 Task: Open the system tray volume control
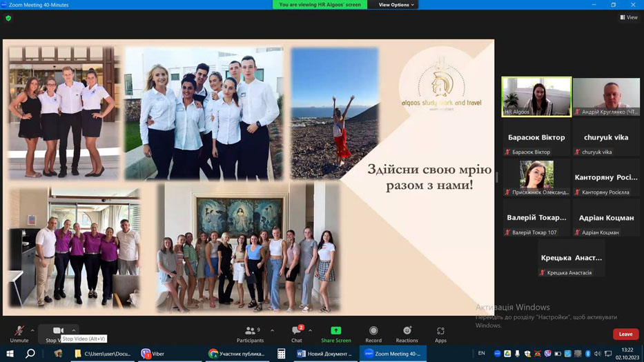click(597, 353)
